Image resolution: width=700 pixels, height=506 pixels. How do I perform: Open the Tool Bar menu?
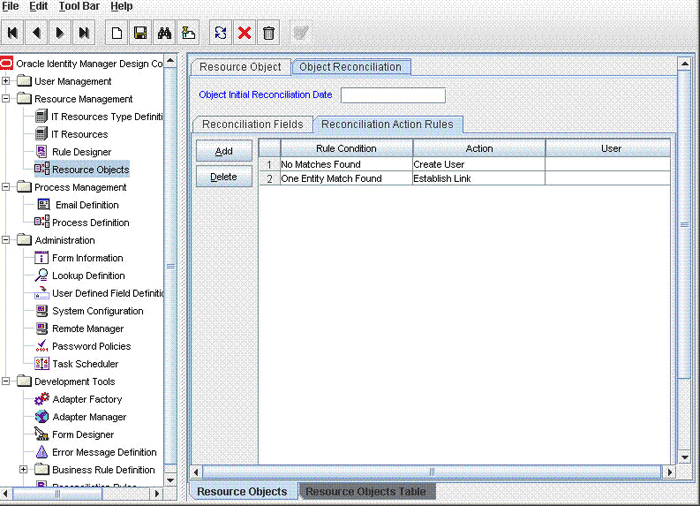tap(79, 6)
